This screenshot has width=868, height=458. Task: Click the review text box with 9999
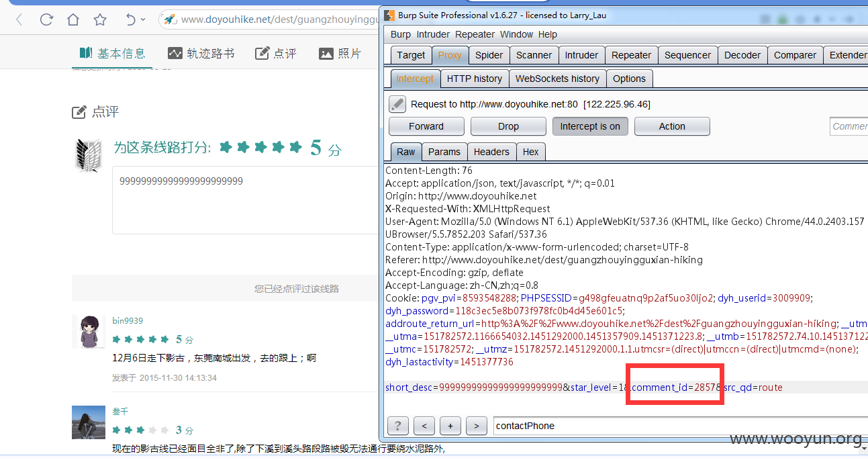(x=246, y=200)
